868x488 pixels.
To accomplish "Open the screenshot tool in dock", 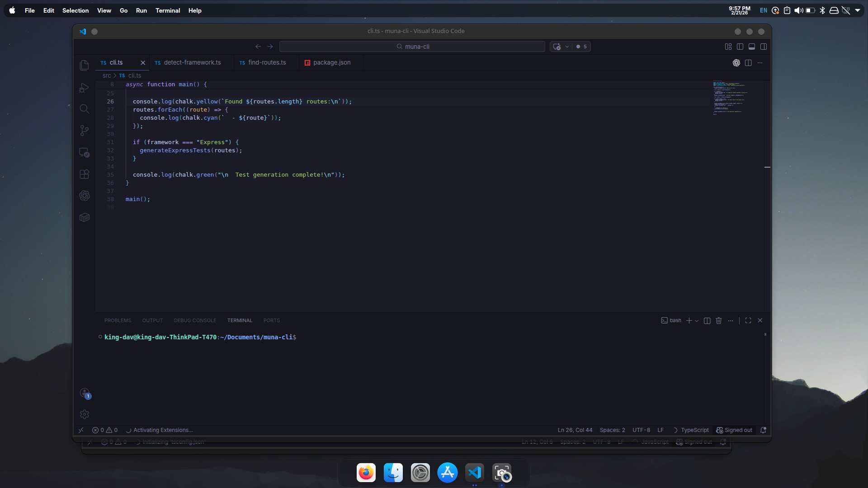I will click(502, 473).
